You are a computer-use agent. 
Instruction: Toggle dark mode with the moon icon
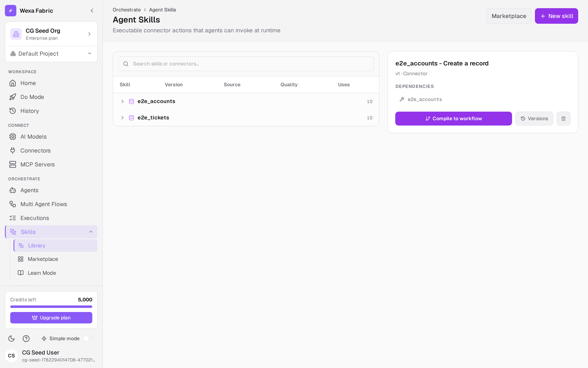click(x=11, y=339)
